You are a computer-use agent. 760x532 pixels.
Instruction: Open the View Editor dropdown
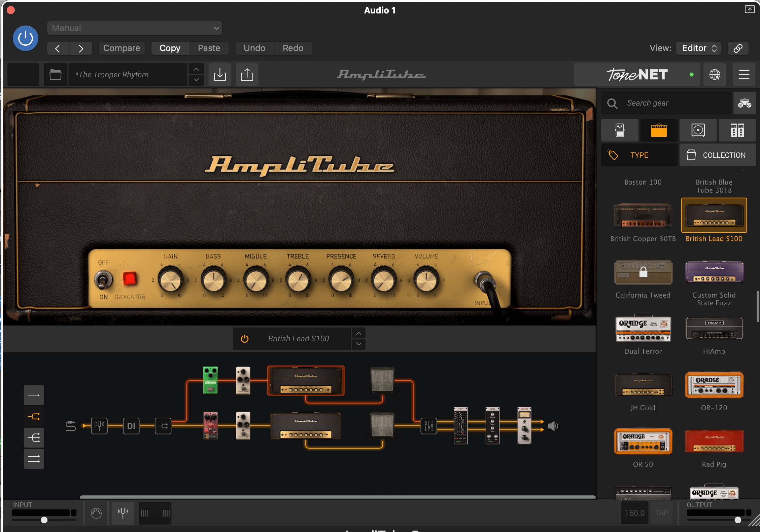click(699, 48)
